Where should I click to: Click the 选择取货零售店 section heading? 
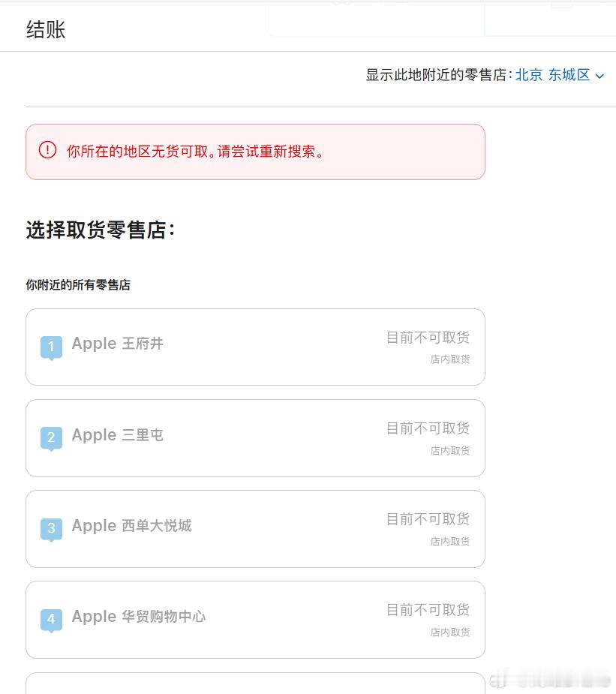101,230
